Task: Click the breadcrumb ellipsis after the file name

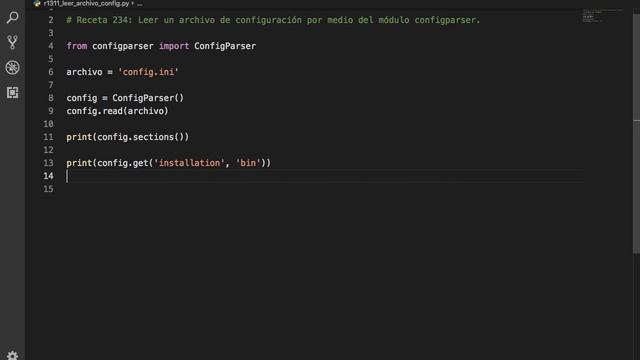Action: (x=140, y=4)
